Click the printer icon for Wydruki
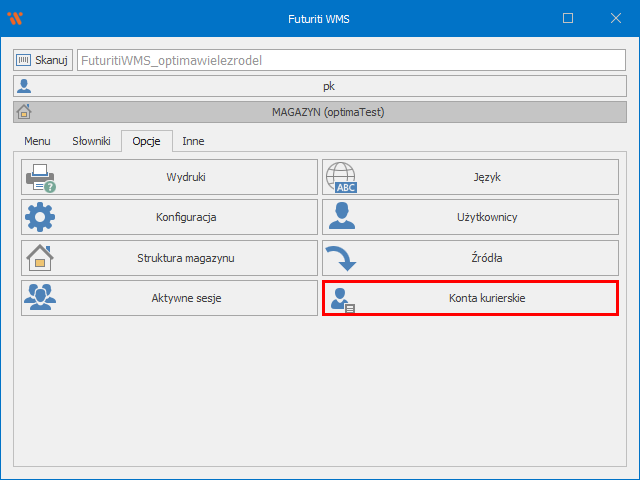640x480 pixels. 41,177
